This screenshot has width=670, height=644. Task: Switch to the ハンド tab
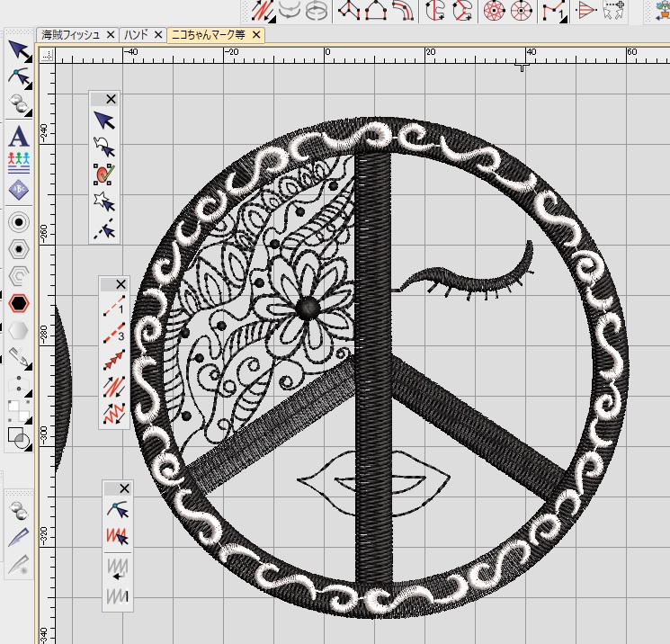coord(136,34)
